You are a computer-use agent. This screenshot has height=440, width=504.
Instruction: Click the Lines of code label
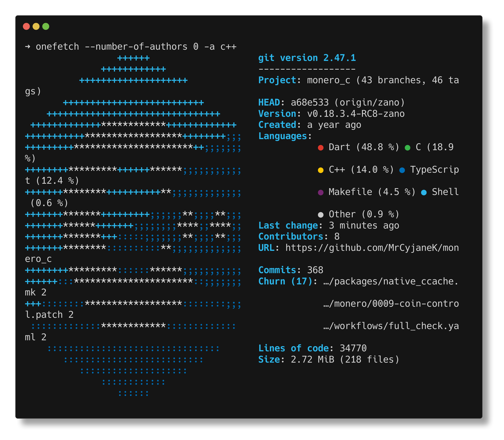point(293,348)
